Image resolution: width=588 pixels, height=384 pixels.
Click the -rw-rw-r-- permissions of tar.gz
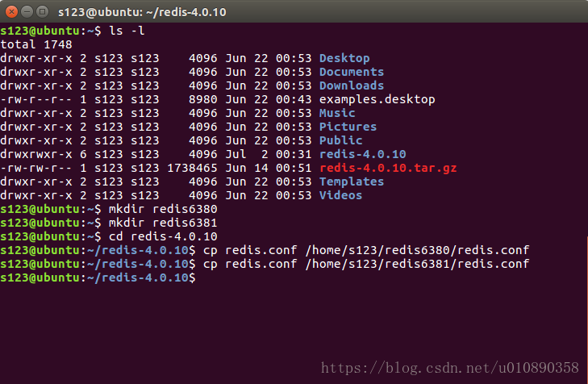click(36, 168)
